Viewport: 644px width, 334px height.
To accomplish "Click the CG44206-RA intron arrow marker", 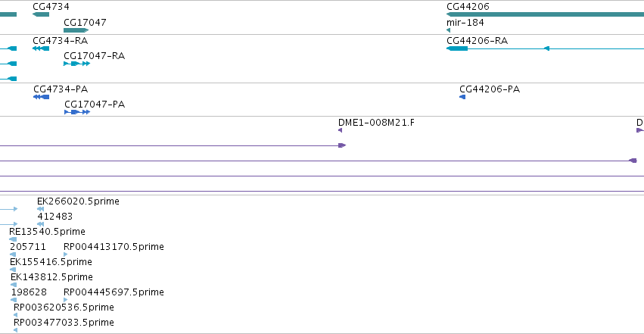I will point(546,48).
